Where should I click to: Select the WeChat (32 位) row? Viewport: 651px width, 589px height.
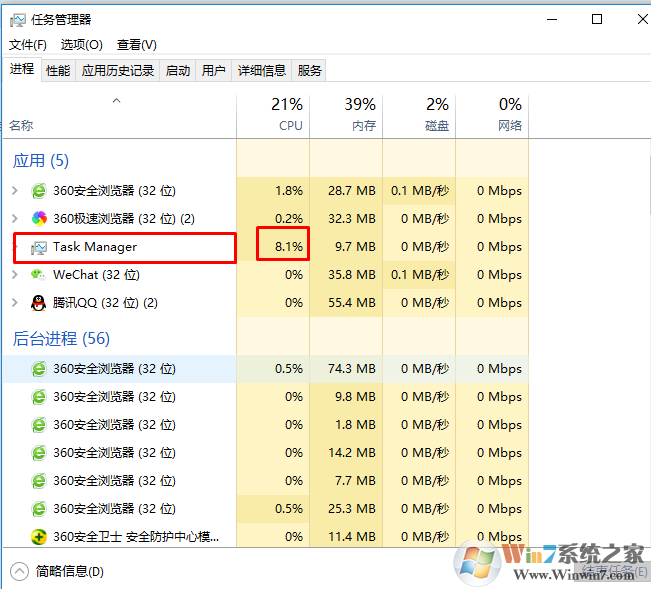tap(266, 274)
